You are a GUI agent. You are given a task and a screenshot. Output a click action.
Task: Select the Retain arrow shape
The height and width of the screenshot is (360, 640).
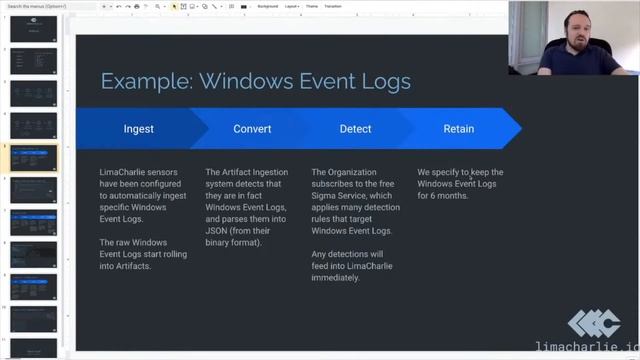coord(459,129)
